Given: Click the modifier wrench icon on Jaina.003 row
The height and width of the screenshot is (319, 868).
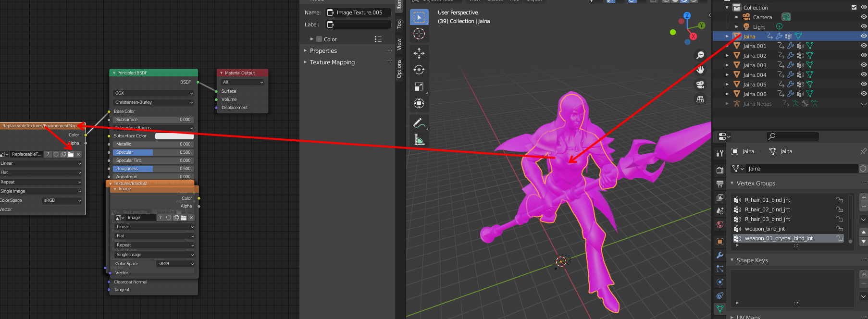Looking at the screenshot, I should click(x=791, y=65).
